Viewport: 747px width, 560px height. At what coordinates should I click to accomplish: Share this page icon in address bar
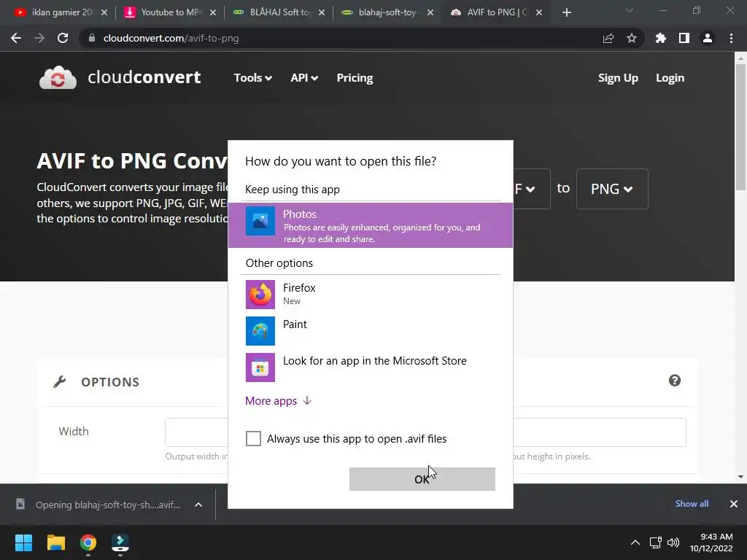pyautogui.click(x=608, y=38)
